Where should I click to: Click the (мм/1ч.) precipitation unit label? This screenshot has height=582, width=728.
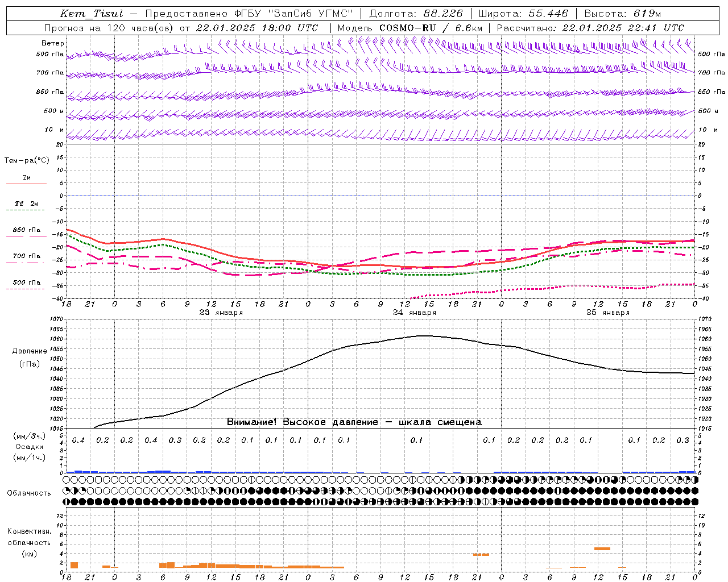tap(30, 458)
